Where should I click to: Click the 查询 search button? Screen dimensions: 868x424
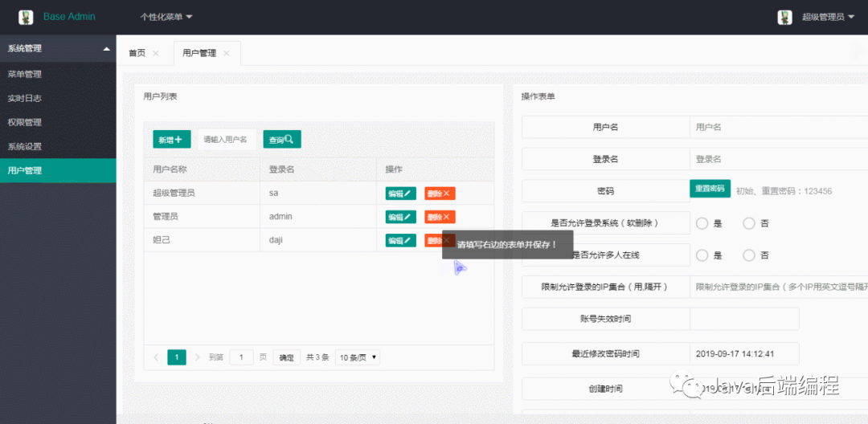tap(282, 139)
